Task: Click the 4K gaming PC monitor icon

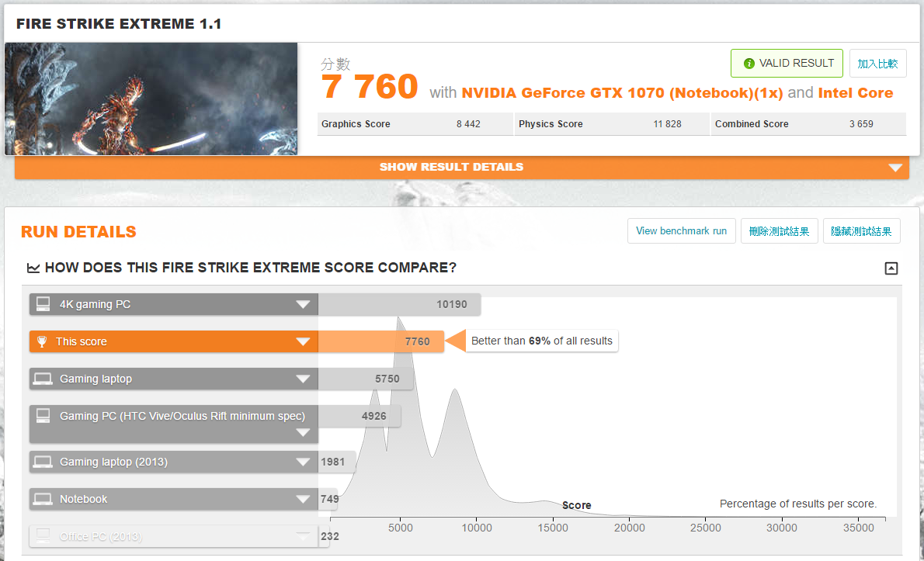Action: coord(43,304)
